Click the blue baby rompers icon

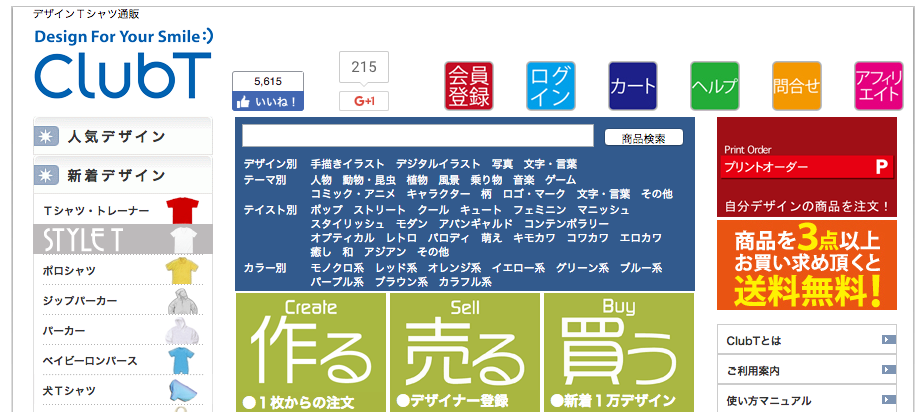coord(181,361)
